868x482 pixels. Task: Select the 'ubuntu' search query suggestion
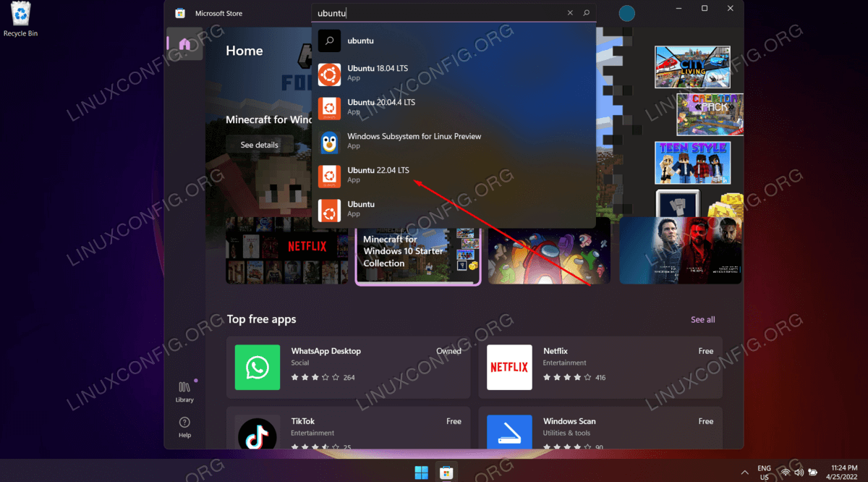point(454,41)
